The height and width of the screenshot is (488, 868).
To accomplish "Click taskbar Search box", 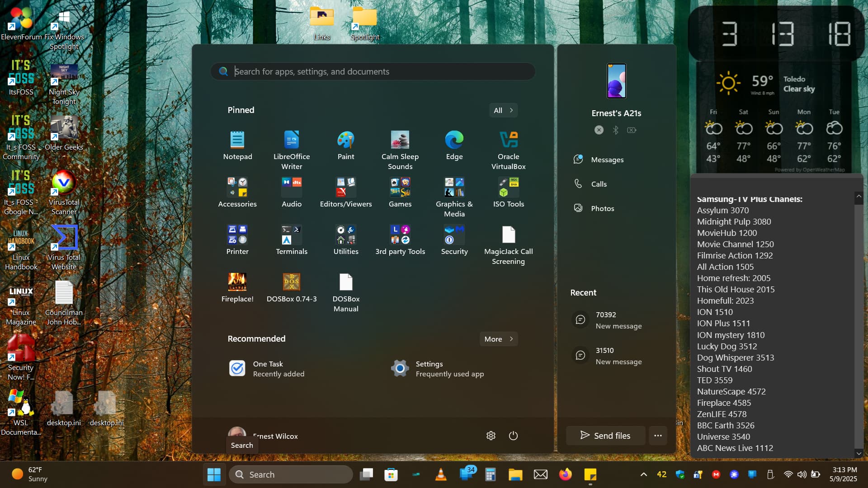I will pyautogui.click(x=291, y=474).
